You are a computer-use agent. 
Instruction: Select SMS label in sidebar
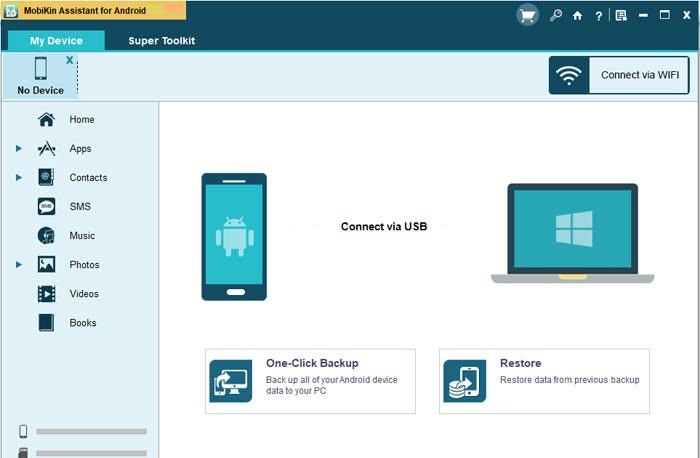coord(80,207)
